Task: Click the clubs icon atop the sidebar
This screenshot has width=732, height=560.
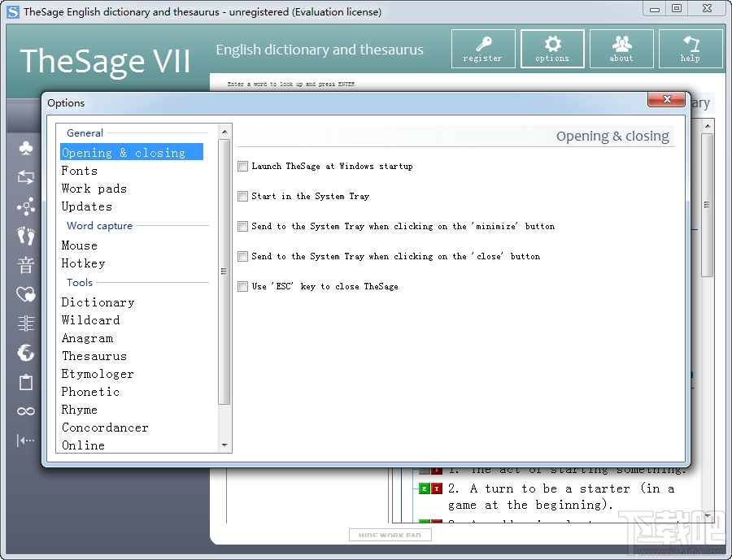Action: 25,148
